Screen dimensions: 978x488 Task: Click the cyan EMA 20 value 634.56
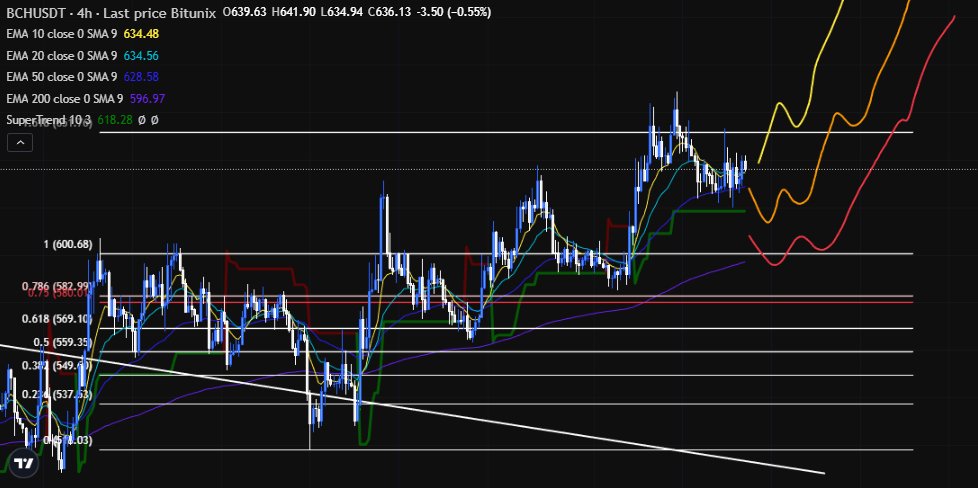point(141,56)
